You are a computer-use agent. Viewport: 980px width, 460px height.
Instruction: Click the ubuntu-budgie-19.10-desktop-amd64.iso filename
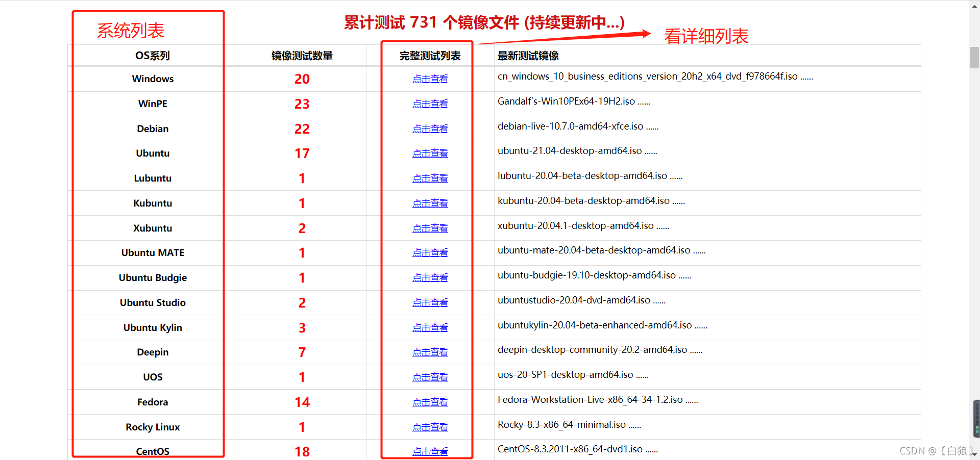pyautogui.click(x=594, y=275)
